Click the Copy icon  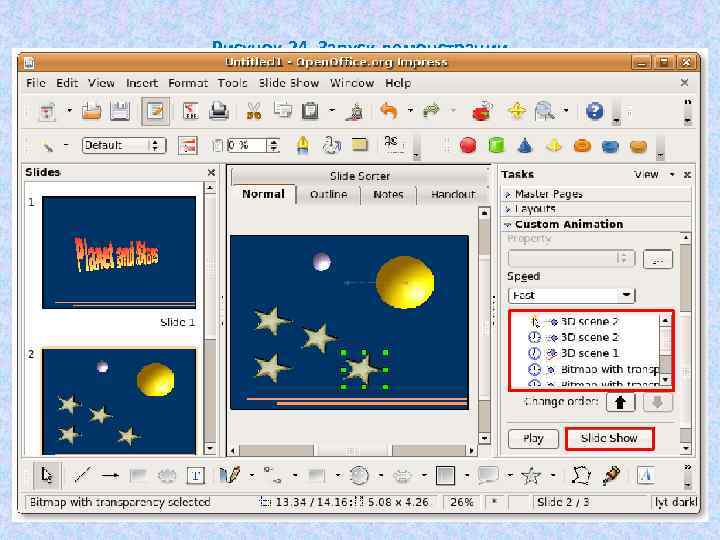[x=282, y=110]
